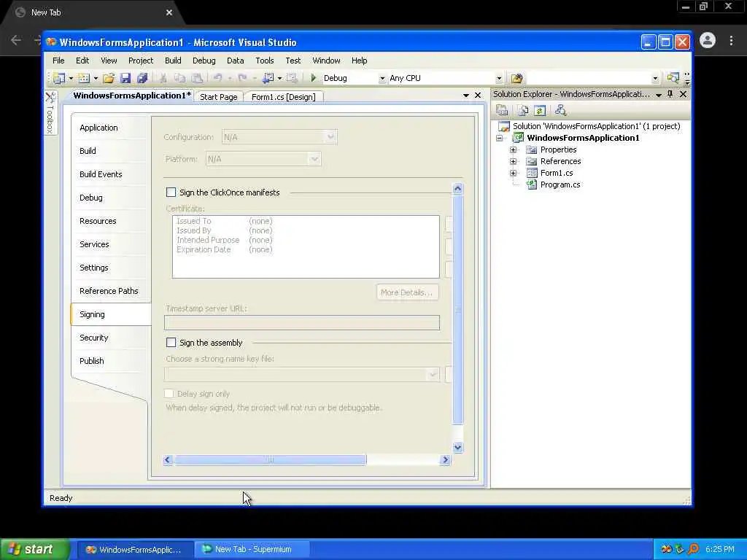Click the Open File folder icon
The height and width of the screenshot is (560, 747).
pyautogui.click(x=109, y=78)
